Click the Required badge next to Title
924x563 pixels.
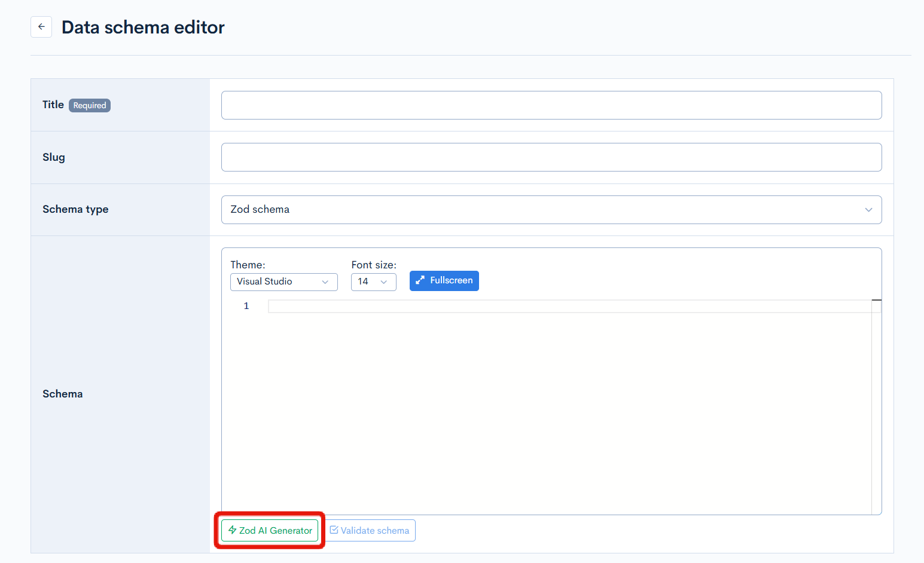coord(90,106)
